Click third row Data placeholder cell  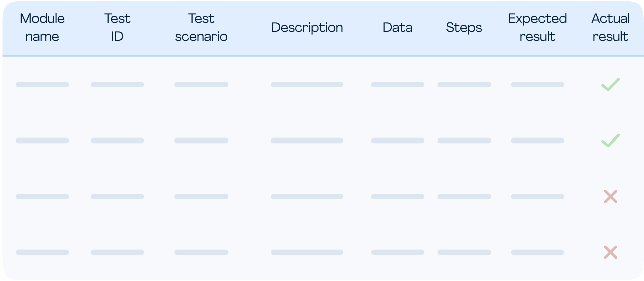pyautogui.click(x=398, y=196)
